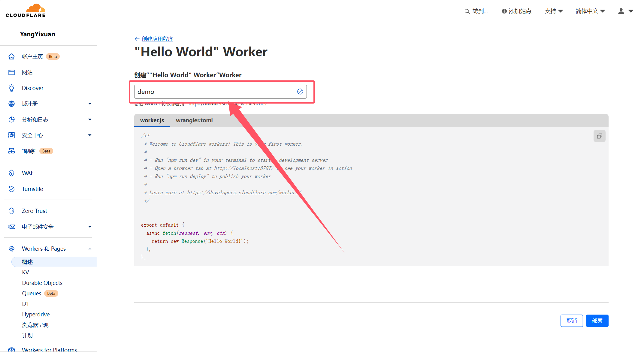644x353 pixels.
Task: Expand the 域注册 menu arrow
Action: pyautogui.click(x=89, y=104)
